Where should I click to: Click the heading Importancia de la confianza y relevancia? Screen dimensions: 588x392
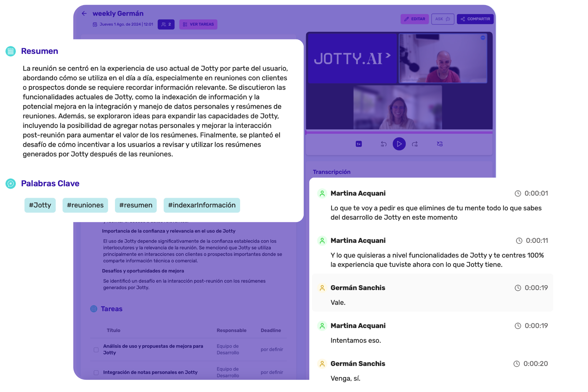point(169,231)
